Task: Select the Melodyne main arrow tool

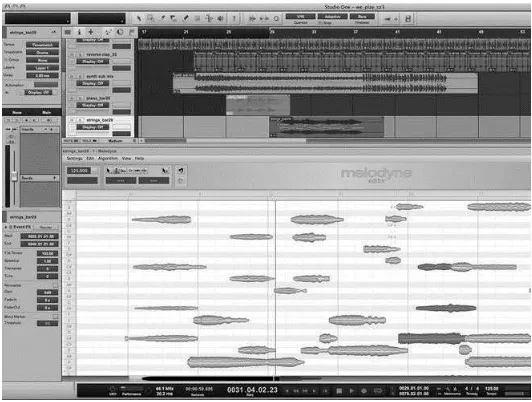Action: coord(109,171)
